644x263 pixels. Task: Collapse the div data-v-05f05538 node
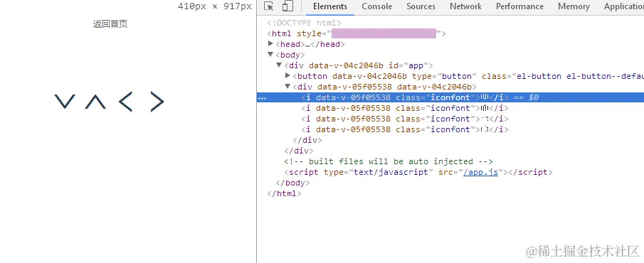coord(287,87)
